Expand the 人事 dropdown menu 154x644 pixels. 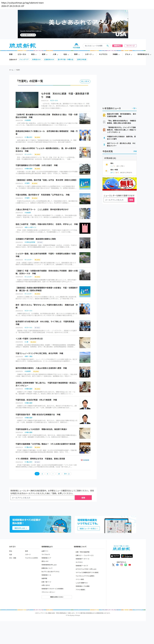[55, 54]
